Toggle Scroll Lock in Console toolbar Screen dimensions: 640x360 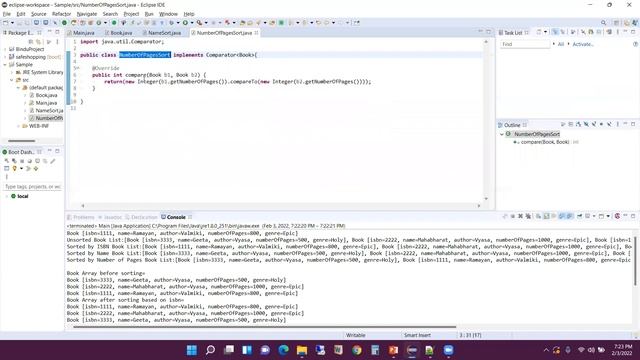click(547, 216)
